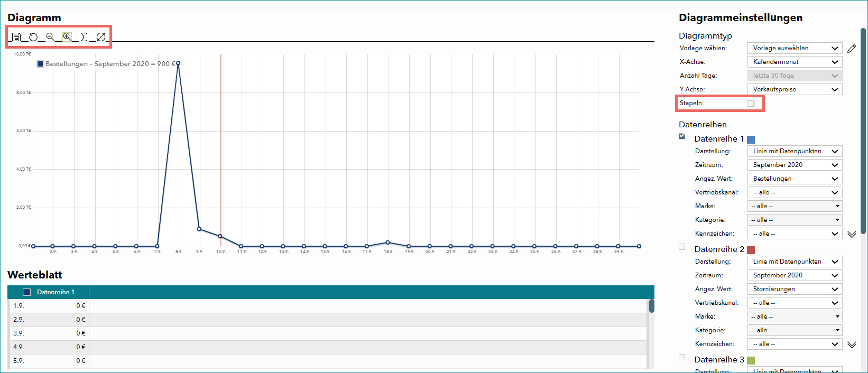Click the '10,00 T€' y-axis label
The height and width of the screenshot is (373, 868).
(22, 54)
